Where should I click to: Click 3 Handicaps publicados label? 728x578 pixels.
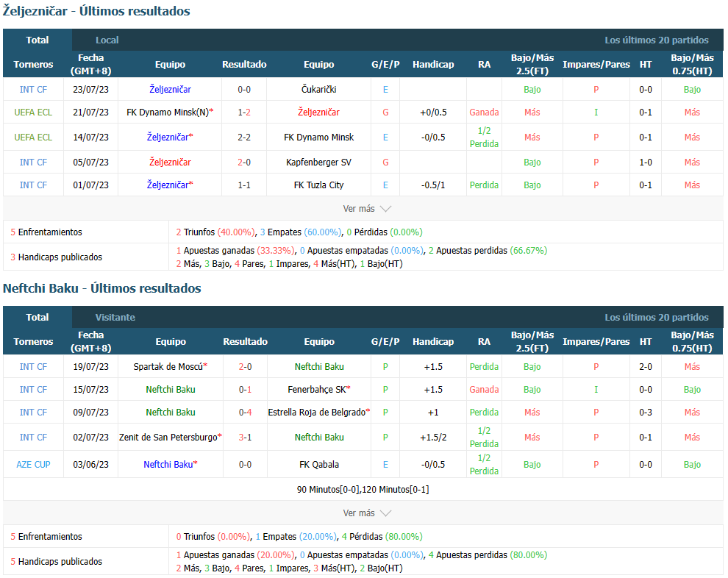pos(56,257)
